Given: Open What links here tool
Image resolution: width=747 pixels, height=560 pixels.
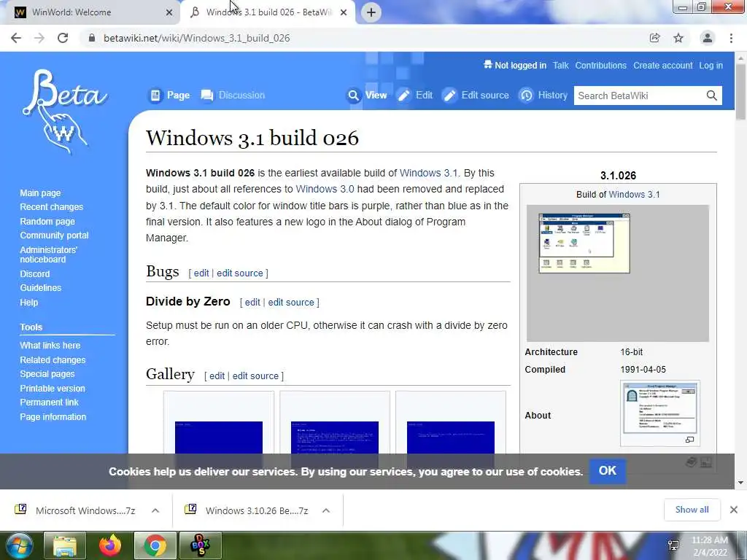Looking at the screenshot, I should (x=50, y=345).
